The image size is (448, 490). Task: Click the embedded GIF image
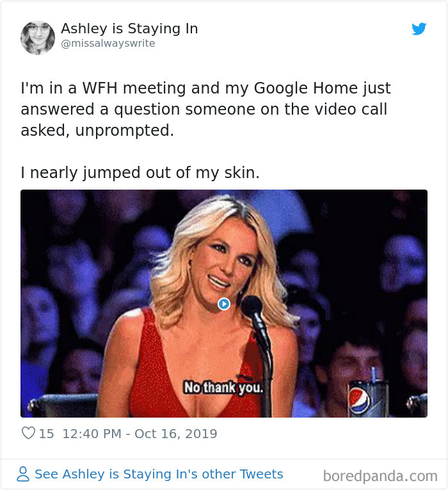[224, 304]
